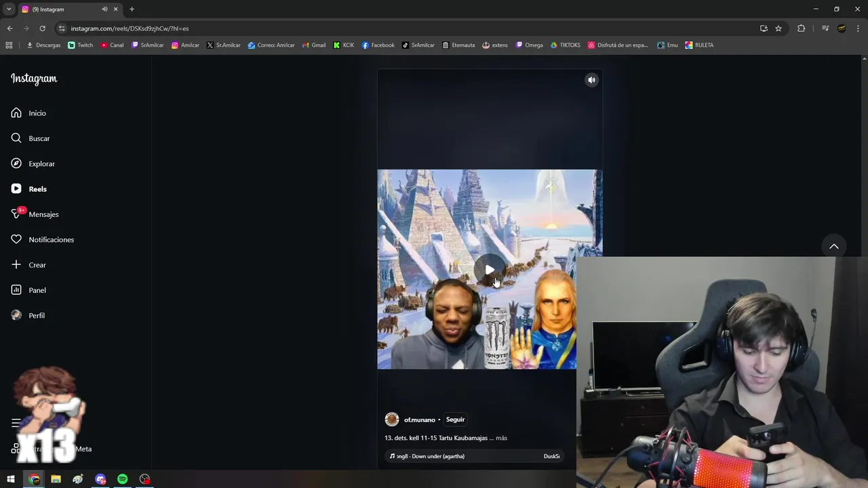Close the Instagram browser tab
This screenshot has height=488, width=868.
[x=115, y=9]
